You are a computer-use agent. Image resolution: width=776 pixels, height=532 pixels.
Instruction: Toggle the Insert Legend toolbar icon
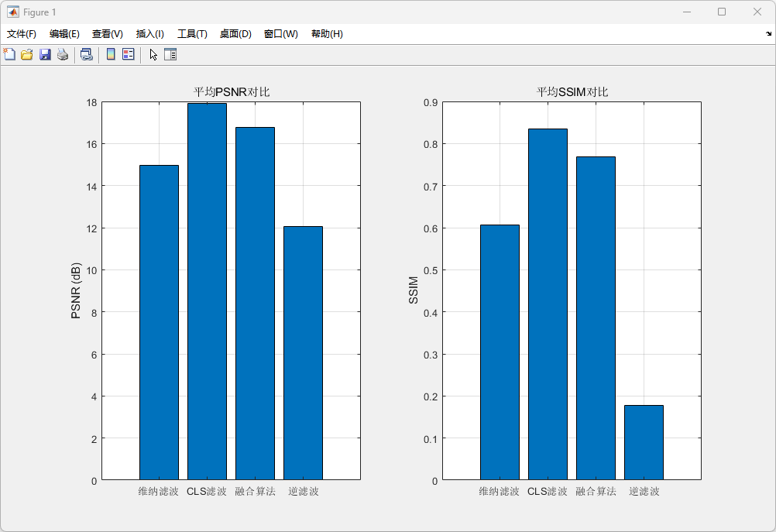pyautogui.click(x=129, y=54)
